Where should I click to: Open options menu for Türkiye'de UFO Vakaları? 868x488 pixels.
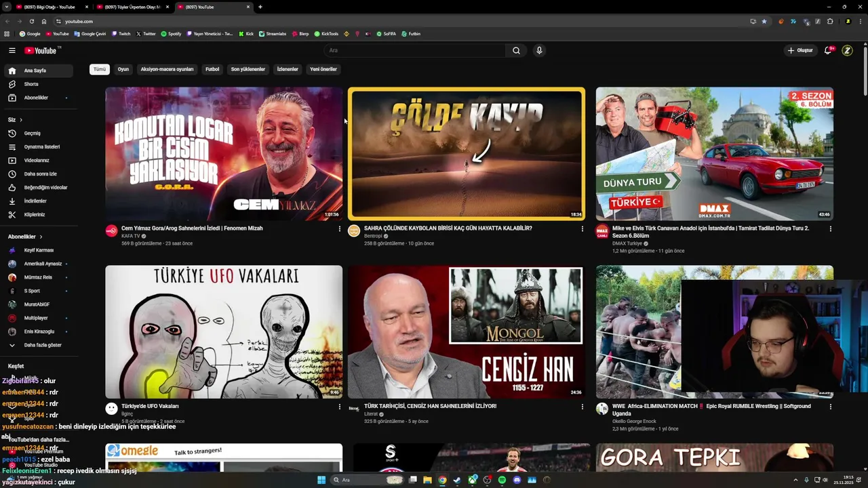point(340,407)
